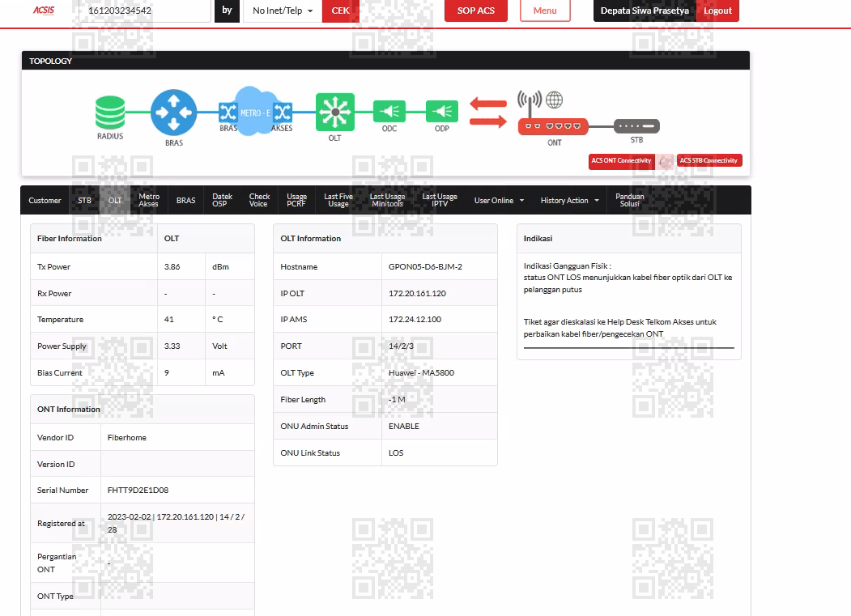Click Power Supply value 3.33
Viewport: 851px width, 616px height.
172,346
